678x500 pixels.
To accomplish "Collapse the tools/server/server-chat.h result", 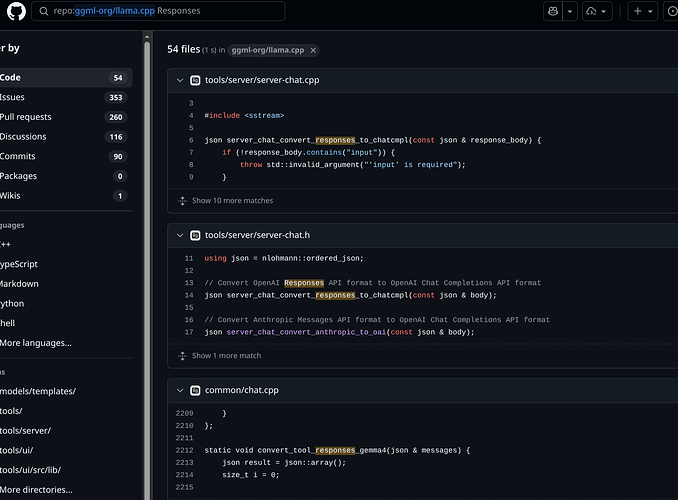I will [180, 235].
